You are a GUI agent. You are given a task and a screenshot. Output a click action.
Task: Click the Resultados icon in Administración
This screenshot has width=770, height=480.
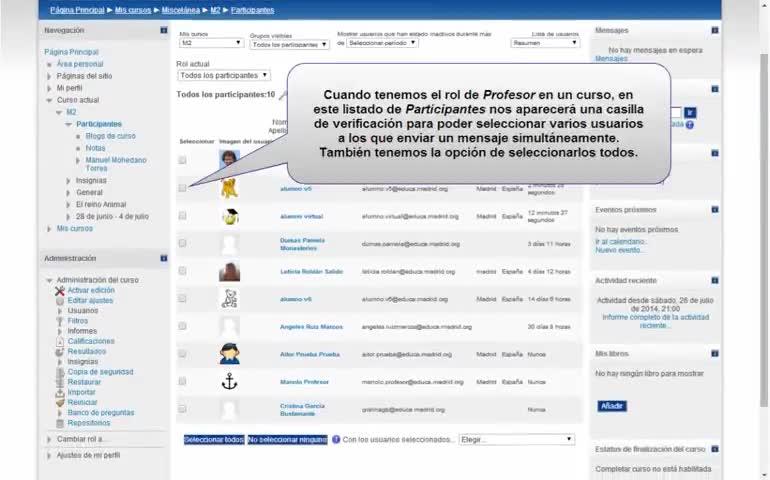coord(60,352)
